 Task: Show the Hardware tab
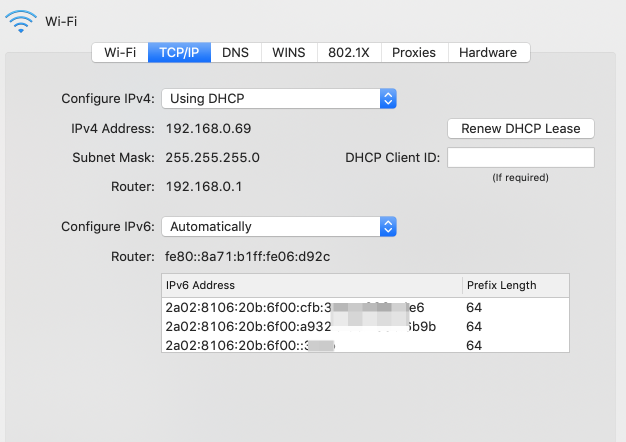[488, 52]
